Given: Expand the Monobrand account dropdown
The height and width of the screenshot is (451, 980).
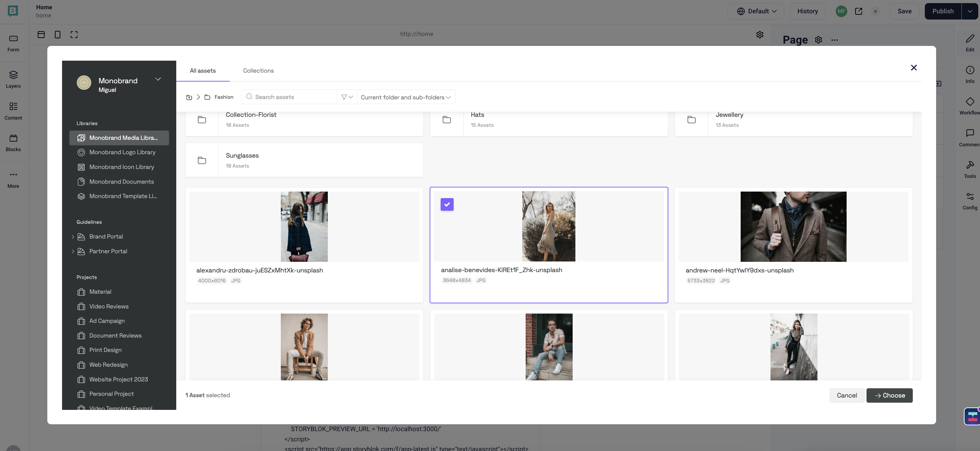Looking at the screenshot, I should click(x=158, y=79).
